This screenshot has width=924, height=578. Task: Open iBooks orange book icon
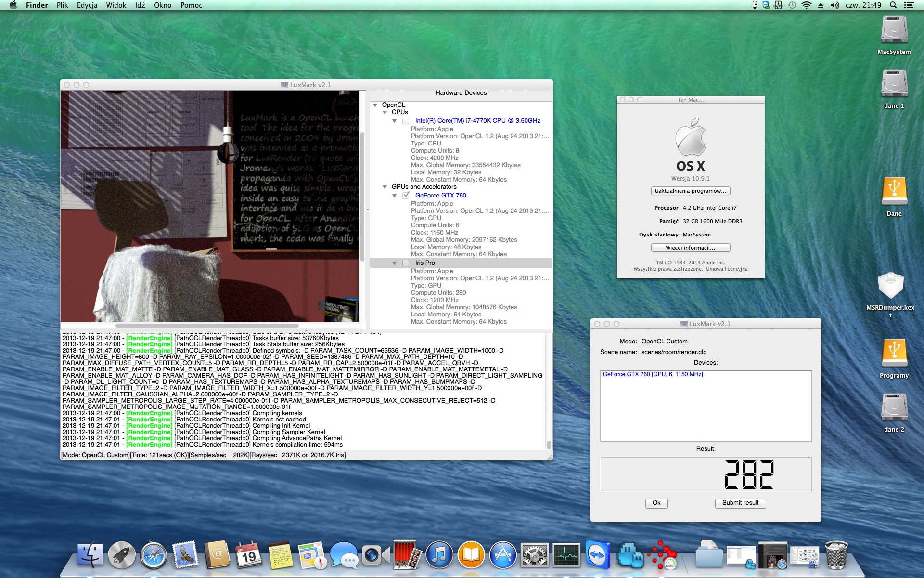[x=471, y=555]
